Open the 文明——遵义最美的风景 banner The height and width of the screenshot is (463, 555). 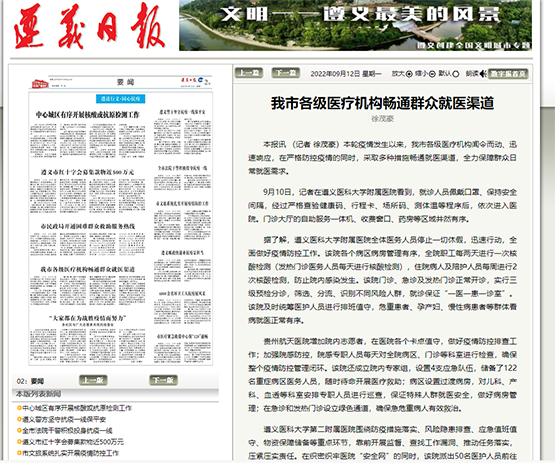point(355,25)
